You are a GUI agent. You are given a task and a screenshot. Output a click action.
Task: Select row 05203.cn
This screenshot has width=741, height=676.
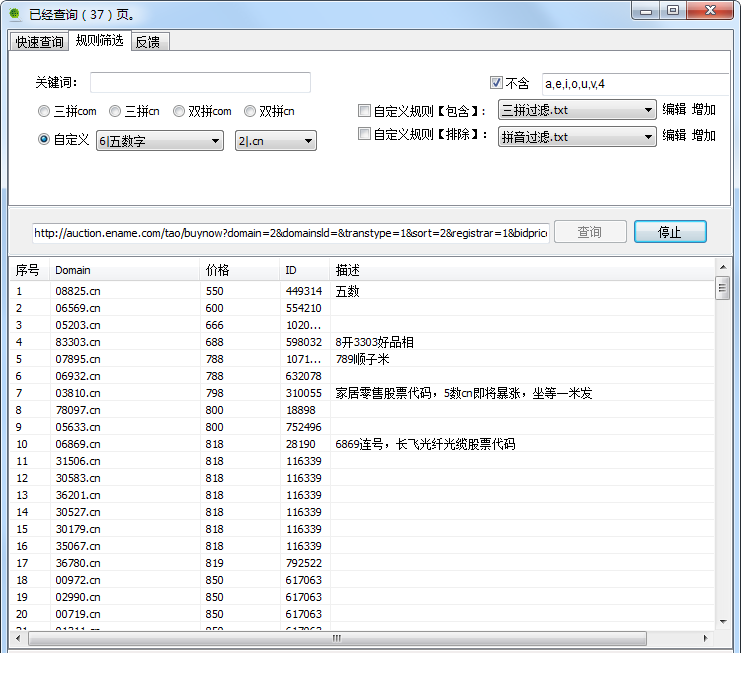(x=362, y=325)
